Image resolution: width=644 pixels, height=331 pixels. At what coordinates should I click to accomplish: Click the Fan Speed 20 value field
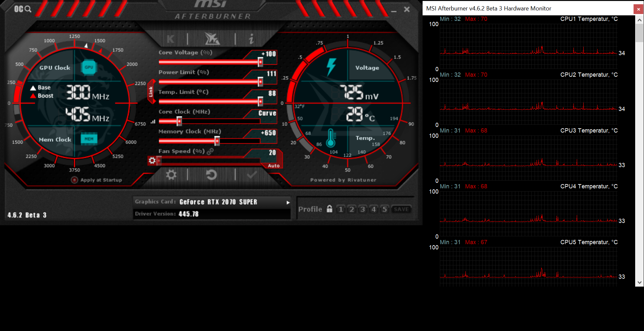[272, 153]
